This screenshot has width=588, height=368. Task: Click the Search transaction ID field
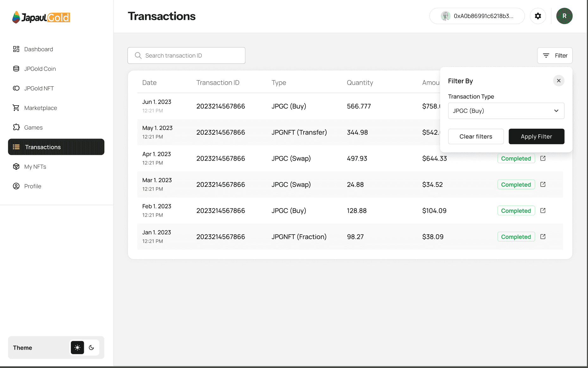(186, 56)
